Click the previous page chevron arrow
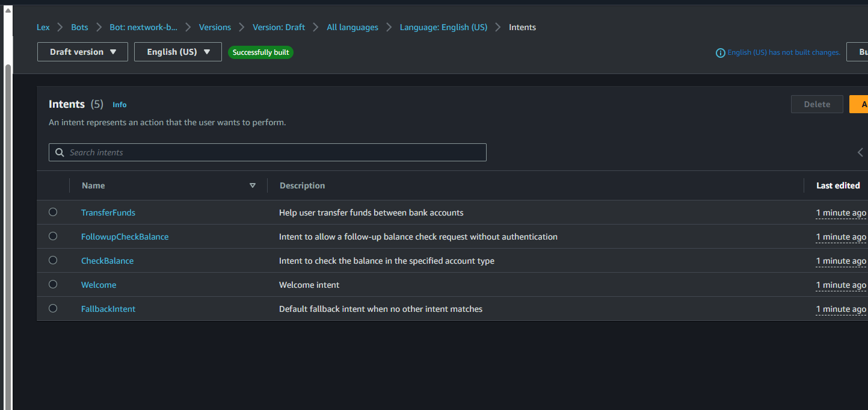Image resolution: width=868 pixels, height=410 pixels. 860,152
